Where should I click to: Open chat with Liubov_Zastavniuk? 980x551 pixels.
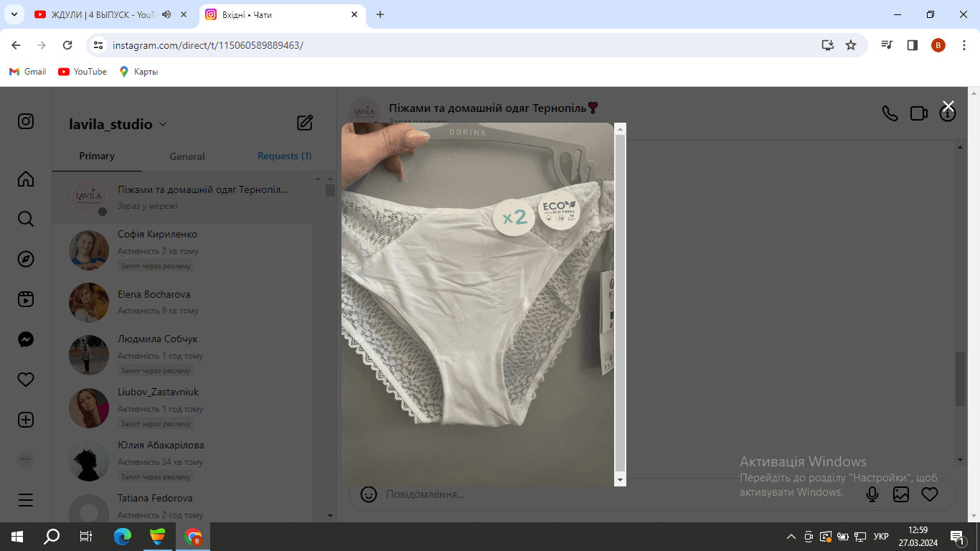[182, 408]
